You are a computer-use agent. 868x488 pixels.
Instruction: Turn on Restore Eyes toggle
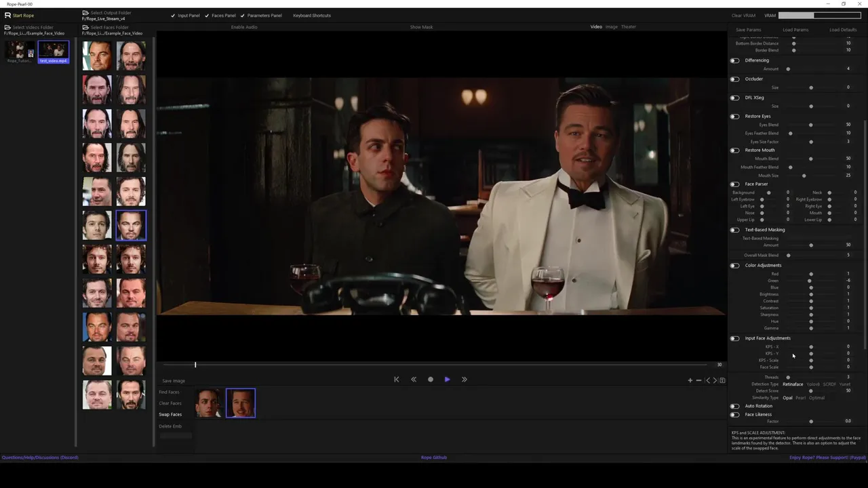click(x=734, y=116)
